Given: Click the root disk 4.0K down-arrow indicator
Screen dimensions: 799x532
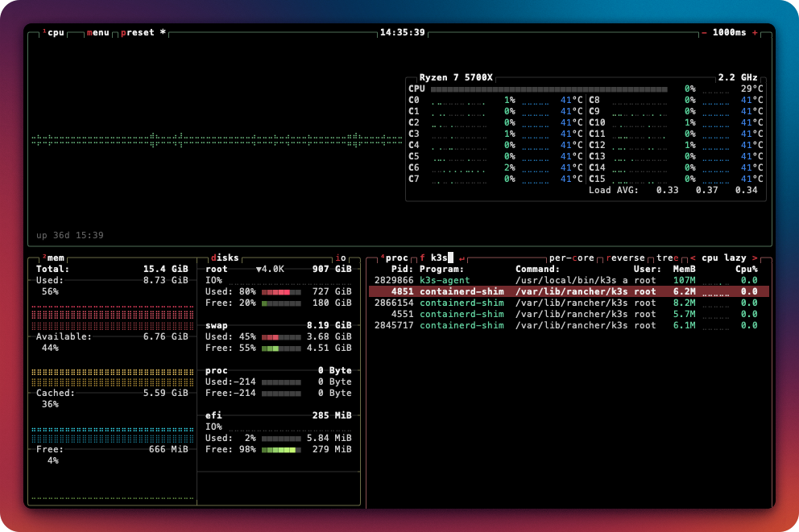Looking at the screenshot, I should 270,270.
